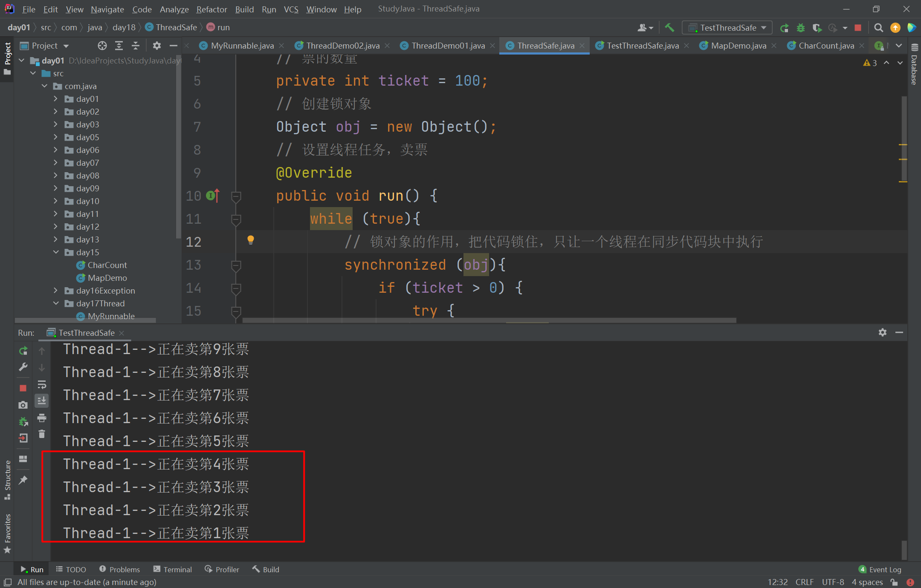Switch to the CharCount.java tab

pos(826,46)
